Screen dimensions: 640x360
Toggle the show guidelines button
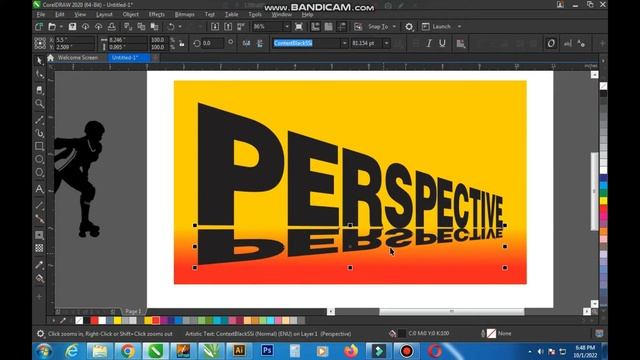pos(342,27)
